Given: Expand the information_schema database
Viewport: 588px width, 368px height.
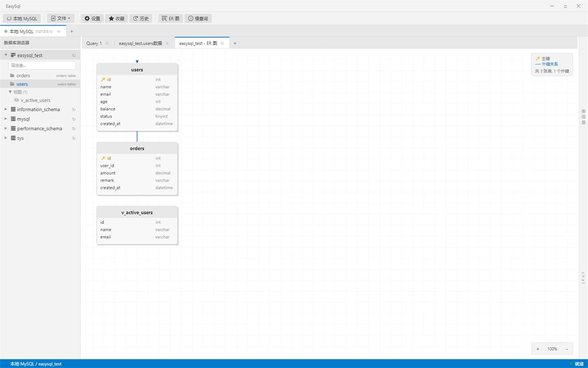Looking at the screenshot, I should click(6, 109).
